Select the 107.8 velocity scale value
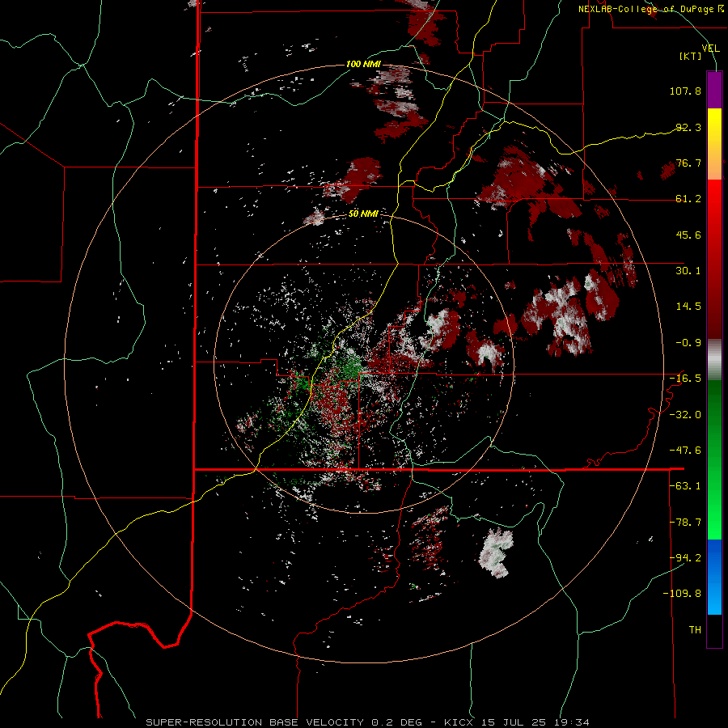This screenshot has width=728, height=728. 685,91
